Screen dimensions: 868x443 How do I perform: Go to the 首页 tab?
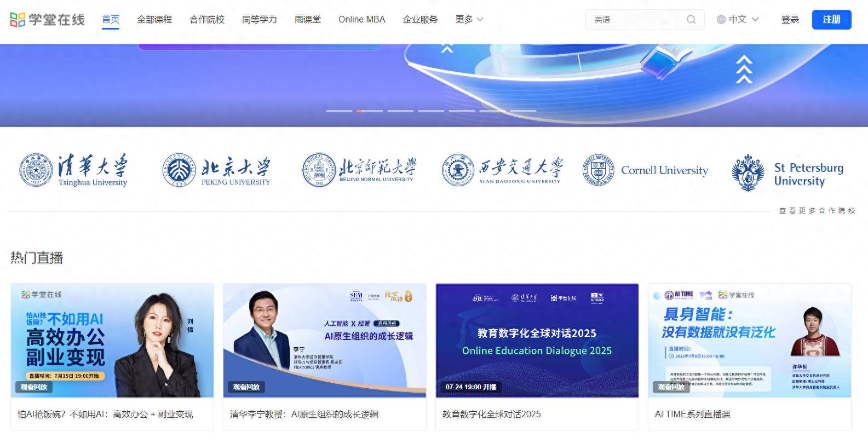click(111, 20)
